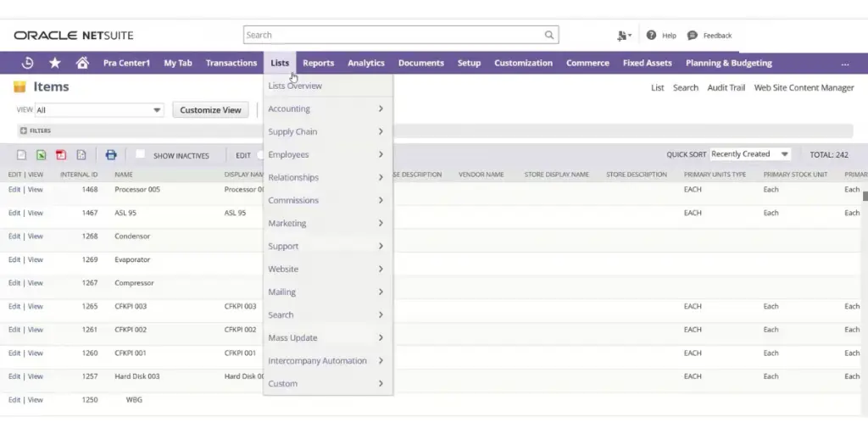Click the Oracle NetSuite logo
The height and width of the screenshot is (434, 868).
[74, 36]
